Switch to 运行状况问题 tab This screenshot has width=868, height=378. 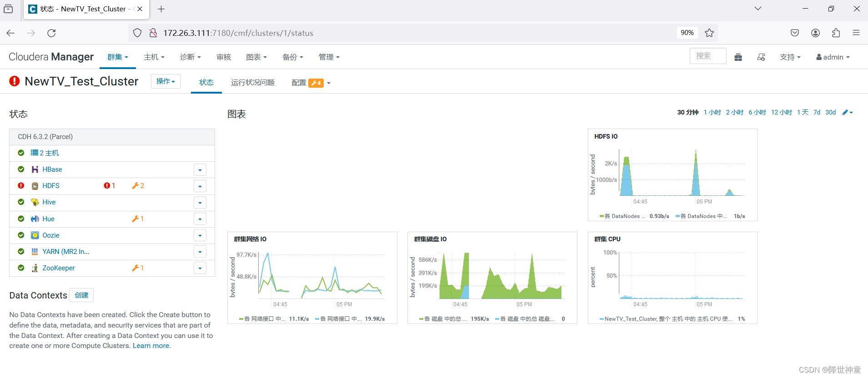253,82
